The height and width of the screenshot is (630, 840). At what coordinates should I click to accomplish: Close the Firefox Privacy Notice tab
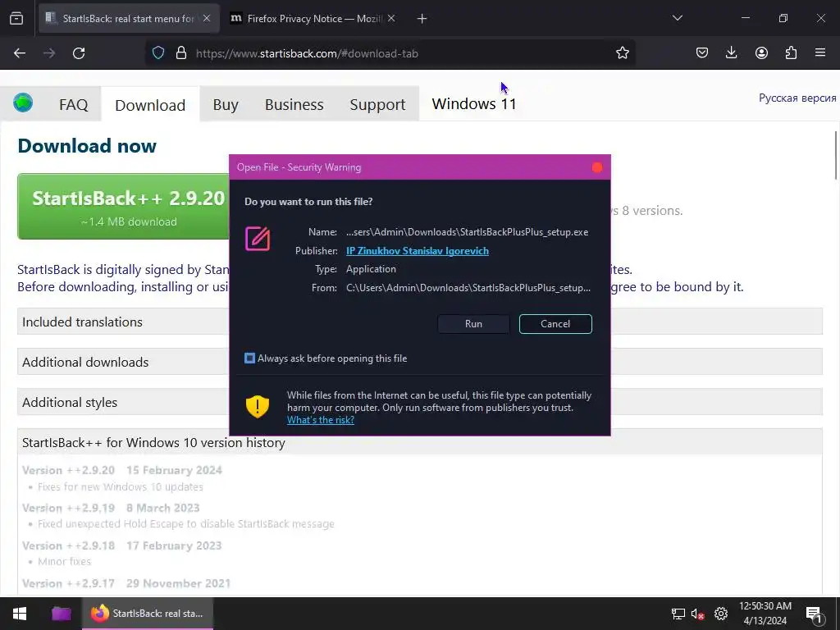(x=391, y=19)
